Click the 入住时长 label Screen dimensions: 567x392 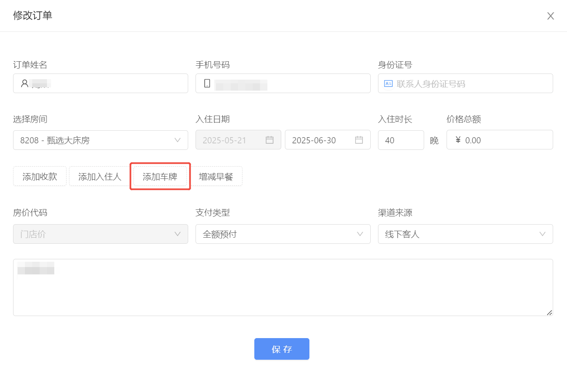[395, 119]
